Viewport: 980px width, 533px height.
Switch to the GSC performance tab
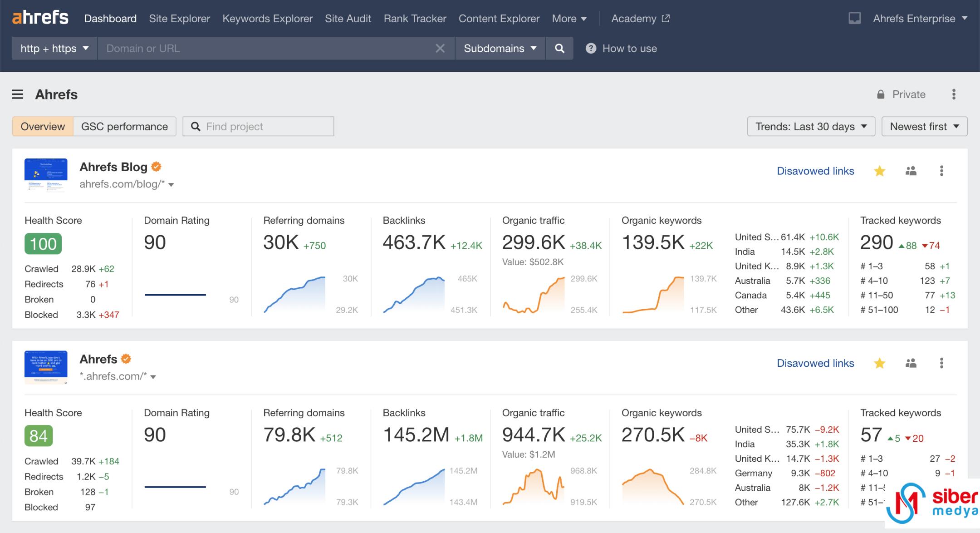124,126
